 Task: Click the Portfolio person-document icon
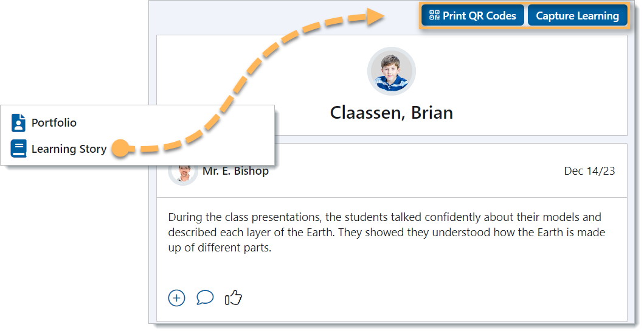(x=18, y=122)
